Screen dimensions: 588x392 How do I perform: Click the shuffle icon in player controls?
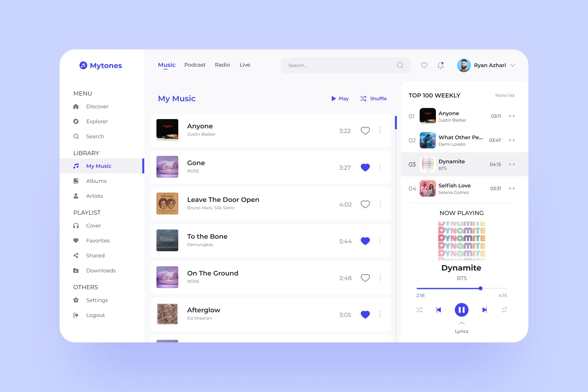419,310
